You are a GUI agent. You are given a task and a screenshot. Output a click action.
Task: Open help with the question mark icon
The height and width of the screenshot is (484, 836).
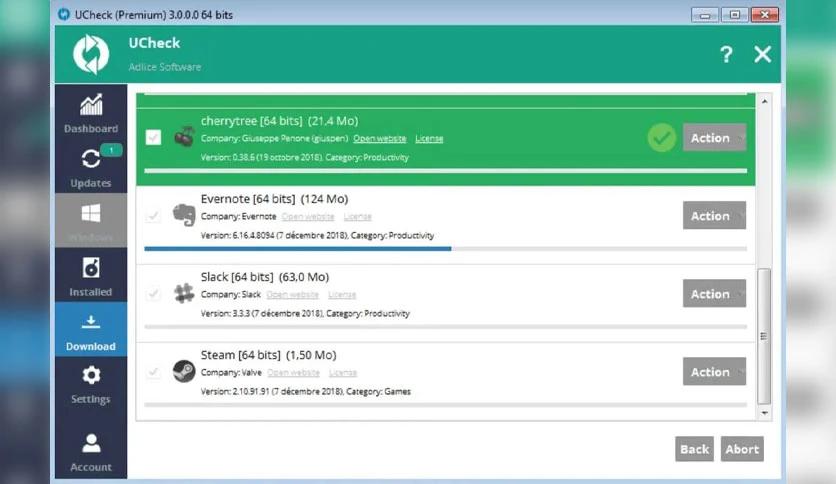[726, 54]
